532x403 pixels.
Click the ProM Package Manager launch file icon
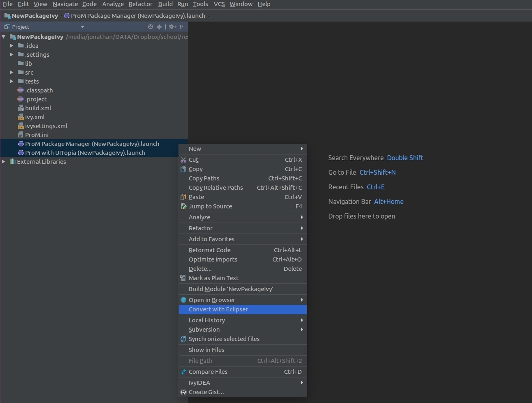click(x=21, y=144)
